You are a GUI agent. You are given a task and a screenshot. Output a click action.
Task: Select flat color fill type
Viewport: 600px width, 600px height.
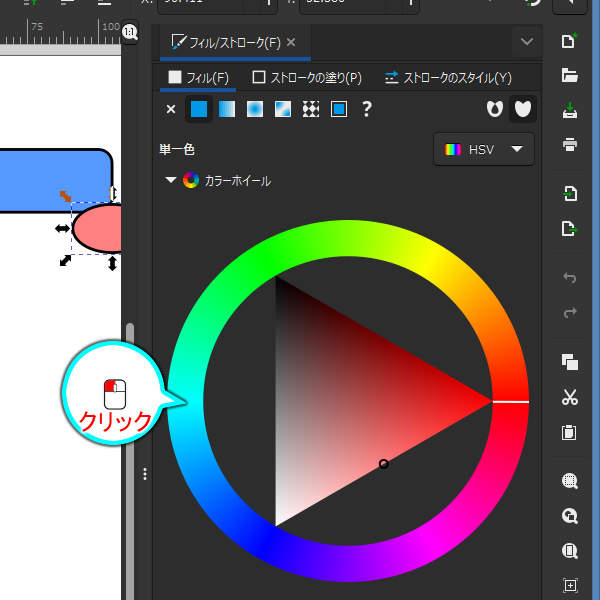point(199,109)
